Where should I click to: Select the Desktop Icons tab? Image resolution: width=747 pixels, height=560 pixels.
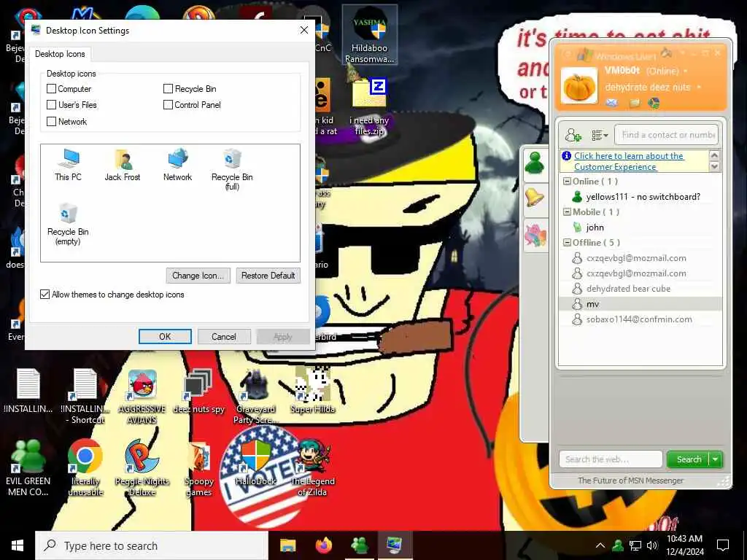click(60, 54)
